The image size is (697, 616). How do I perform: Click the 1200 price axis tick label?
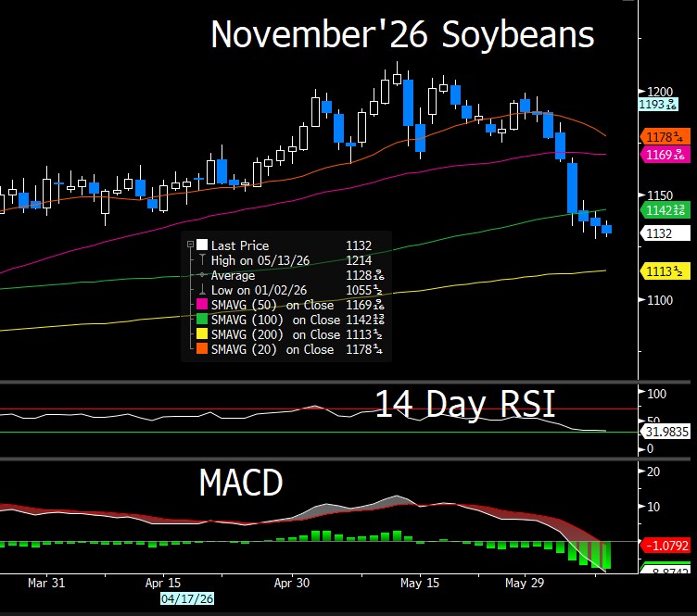point(660,92)
